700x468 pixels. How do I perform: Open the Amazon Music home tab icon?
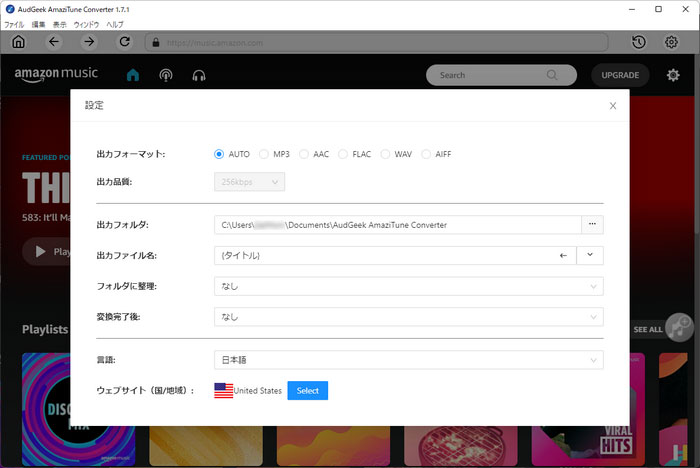coord(133,75)
